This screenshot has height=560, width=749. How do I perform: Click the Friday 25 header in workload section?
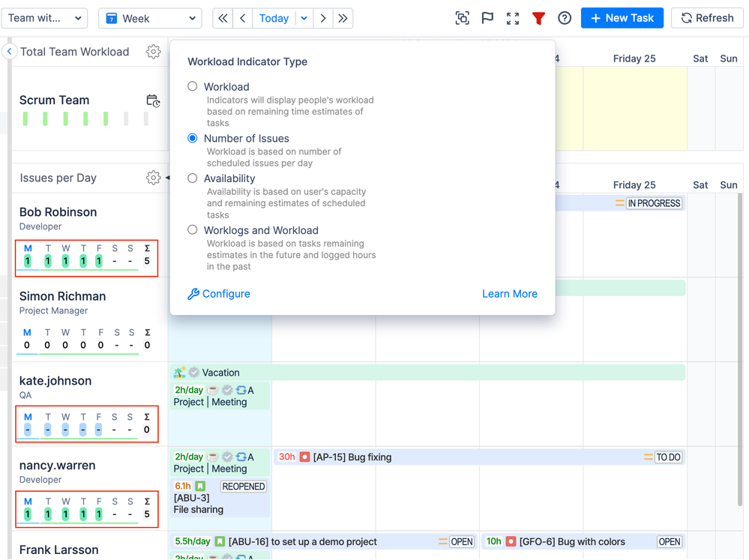coord(634,58)
